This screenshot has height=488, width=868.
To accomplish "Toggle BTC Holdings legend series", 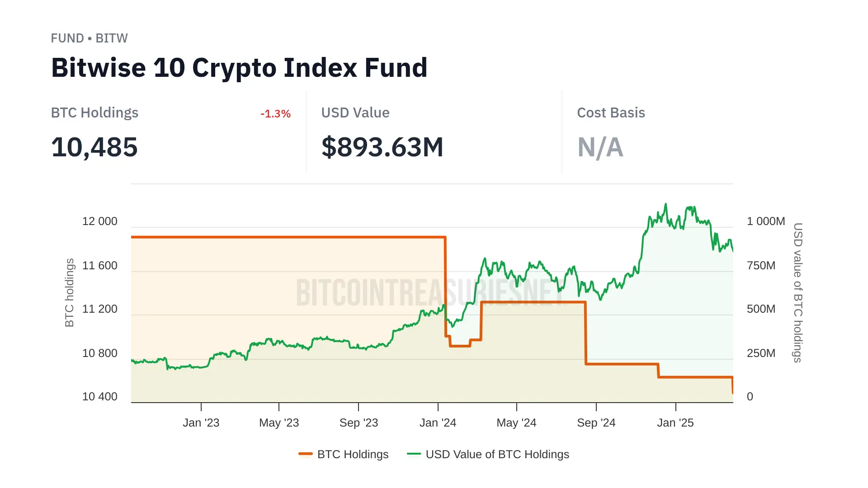I will (x=353, y=454).
